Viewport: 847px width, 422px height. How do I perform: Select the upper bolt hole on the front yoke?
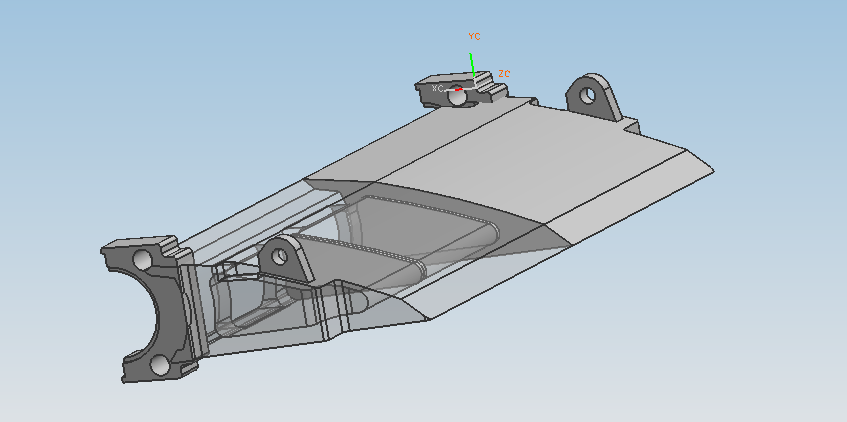pyautogui.click(x=143, y=260)
